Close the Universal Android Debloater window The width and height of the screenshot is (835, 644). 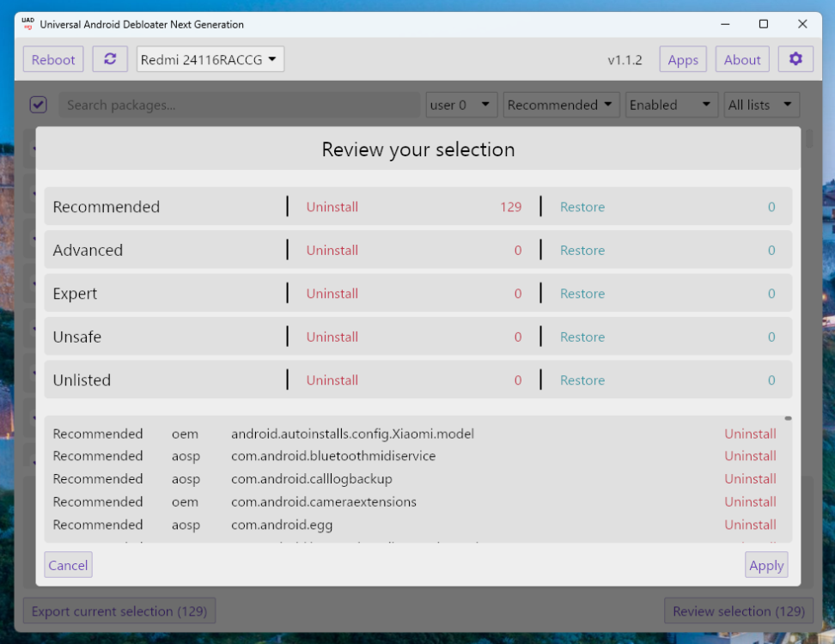[x=802, y=24]
